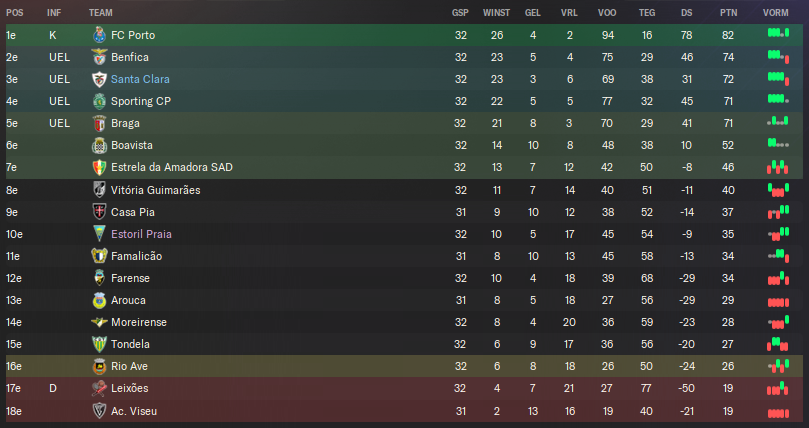Click the Braga club badge
This screenshot has width=809, height=428.
(x=99, y=123)
